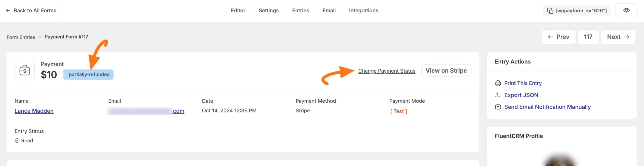Screen dimensions: 644x166
Task: Click the Read status checkmark icon
Action: pos(17,141)
